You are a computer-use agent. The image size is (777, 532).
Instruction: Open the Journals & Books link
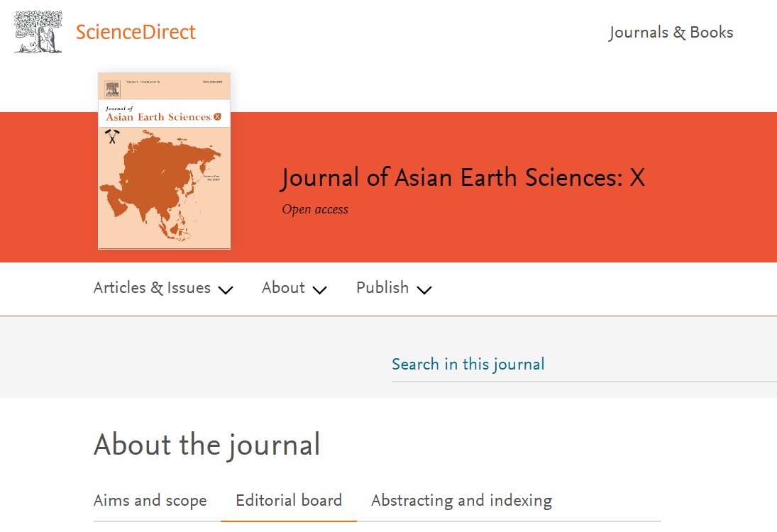[x=671, y=33]
